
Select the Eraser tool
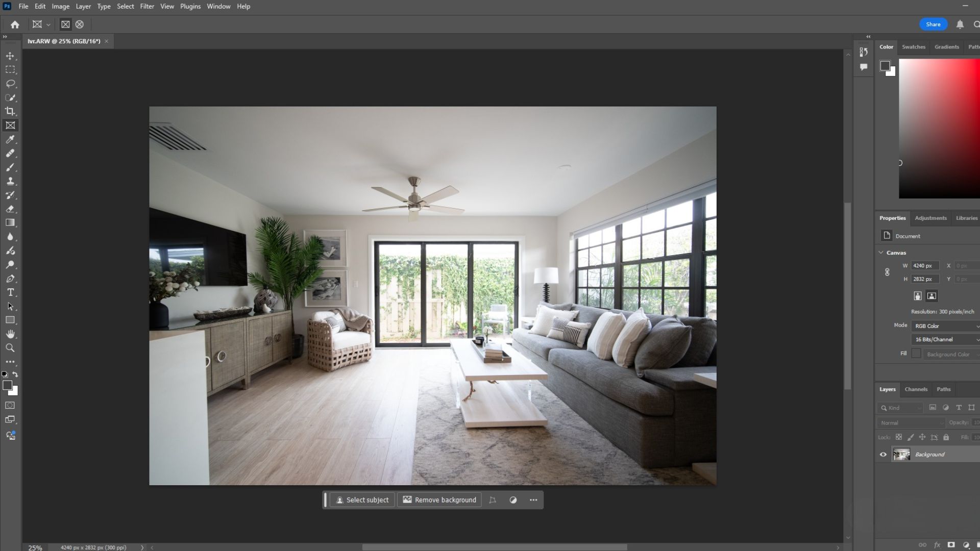click(x=10, y=209)
